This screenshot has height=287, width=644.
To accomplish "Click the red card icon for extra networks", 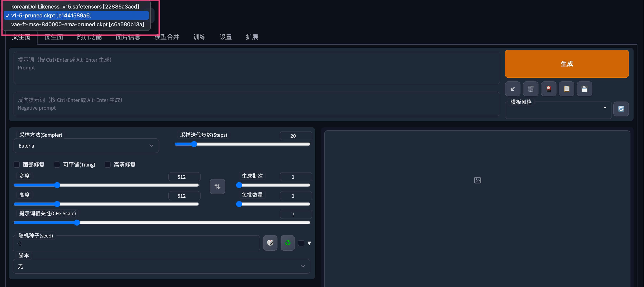I will (x=549, y=89).
